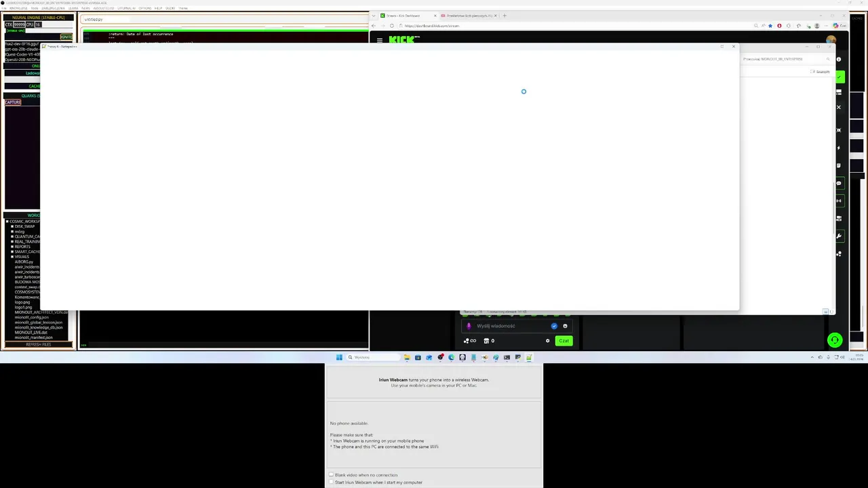Click the purple microphone icon in chat
Viewport: 868px width, 488px height.
(469, 326)
